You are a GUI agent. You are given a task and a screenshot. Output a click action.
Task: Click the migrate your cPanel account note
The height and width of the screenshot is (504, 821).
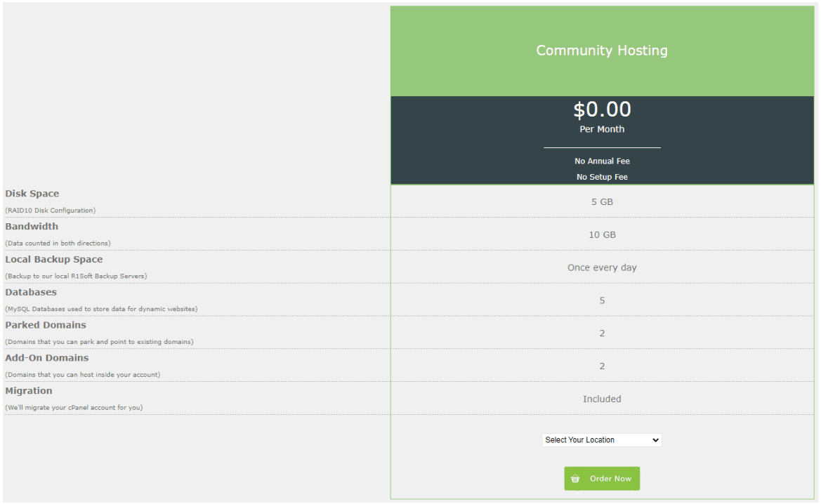[74, 408]
